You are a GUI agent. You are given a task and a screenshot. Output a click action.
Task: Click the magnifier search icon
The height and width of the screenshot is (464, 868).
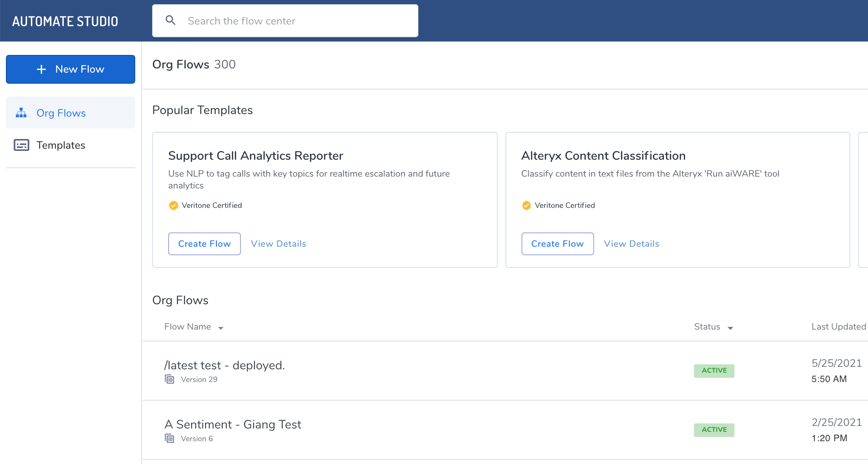pos(170,20)
